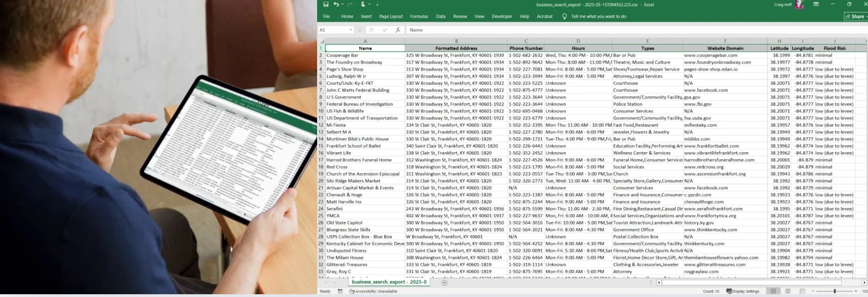Click the Enter checkmark formula bar icon
The width and height of the screenshot is (868, 297).
pyautogui.click(x=385, y=30)
